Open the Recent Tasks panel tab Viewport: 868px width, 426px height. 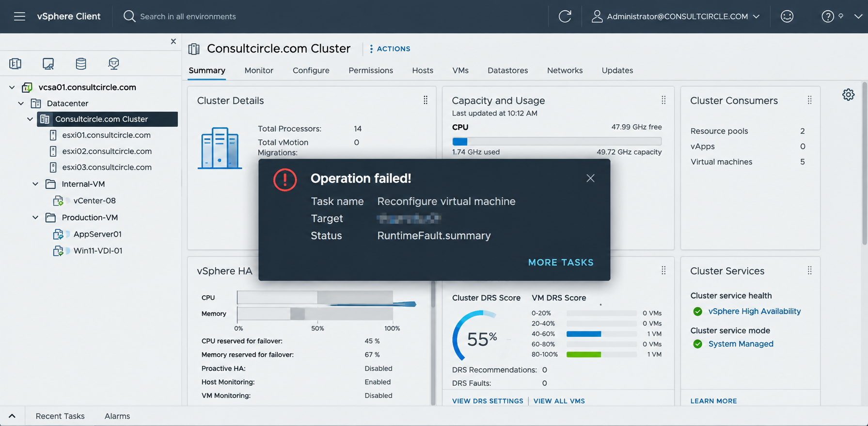click(60, 416)
